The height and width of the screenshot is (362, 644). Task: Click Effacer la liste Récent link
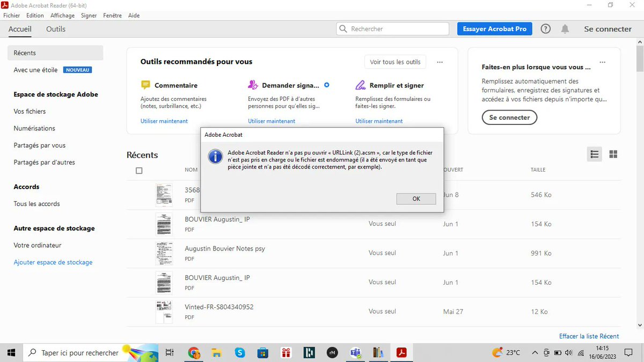coord(589,336)
